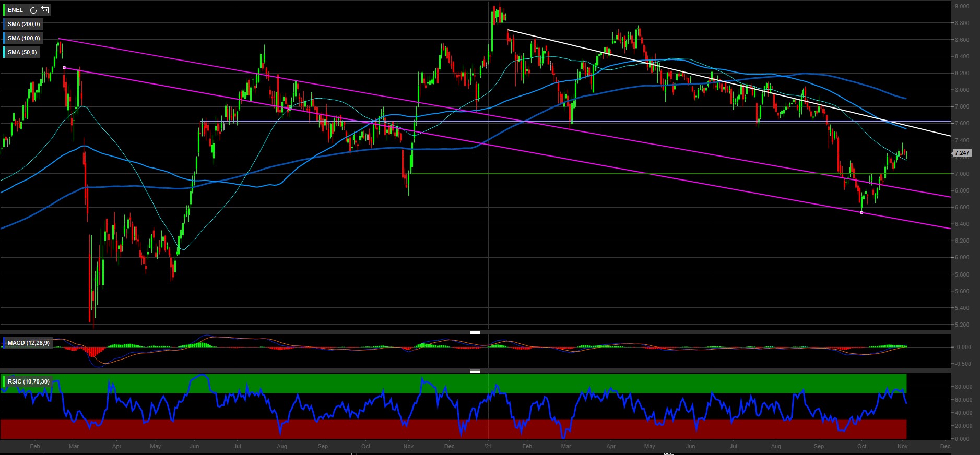Select the ENEL symbol label

tap(15, 10)
